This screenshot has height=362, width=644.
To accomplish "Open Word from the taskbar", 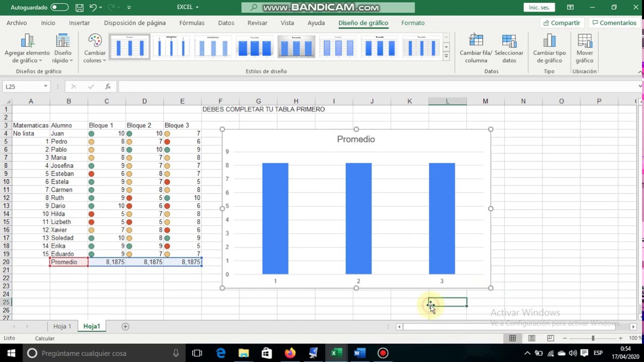I will [x=359, y=353].
